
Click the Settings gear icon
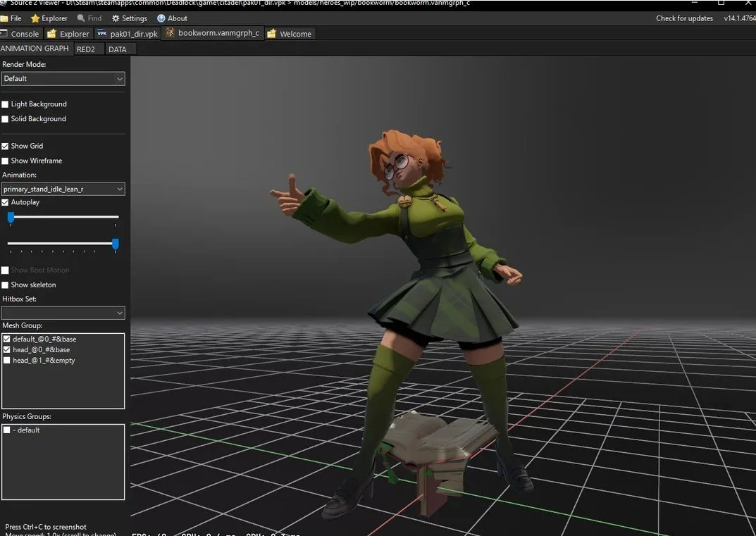pos(116,18)
